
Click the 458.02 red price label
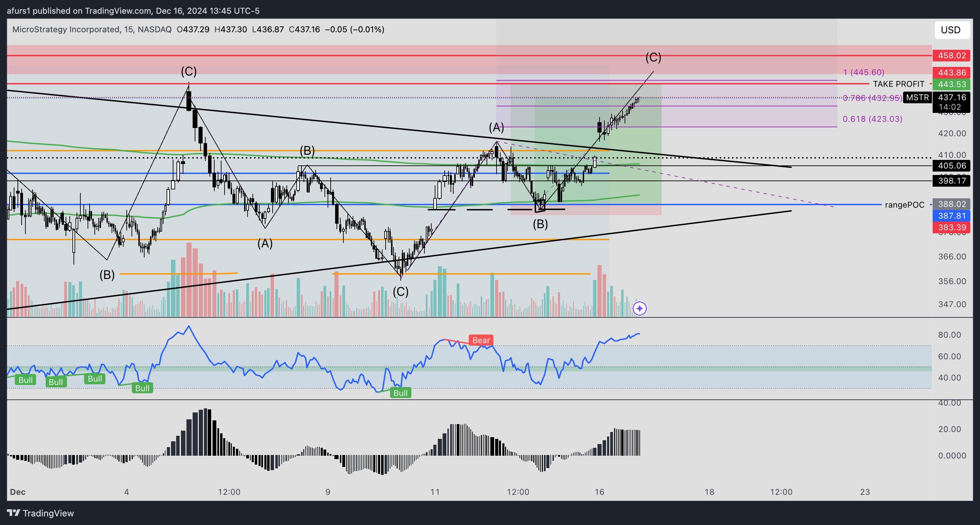click(x=951, y=56)
